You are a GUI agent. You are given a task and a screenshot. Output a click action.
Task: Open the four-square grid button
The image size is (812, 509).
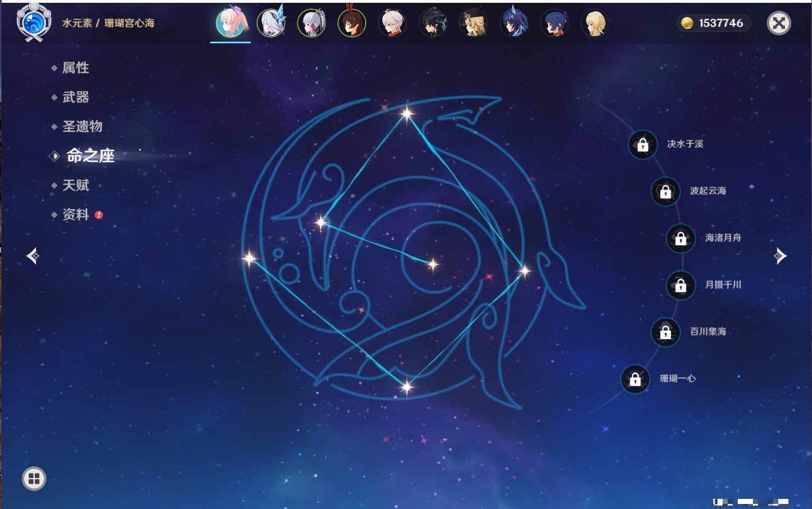coord(34,479)
